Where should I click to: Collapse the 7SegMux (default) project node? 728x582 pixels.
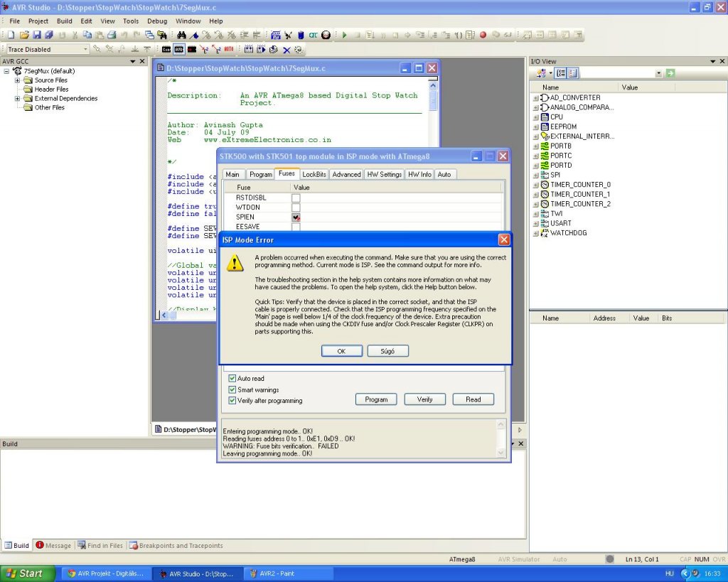click(x=6, y=71)
